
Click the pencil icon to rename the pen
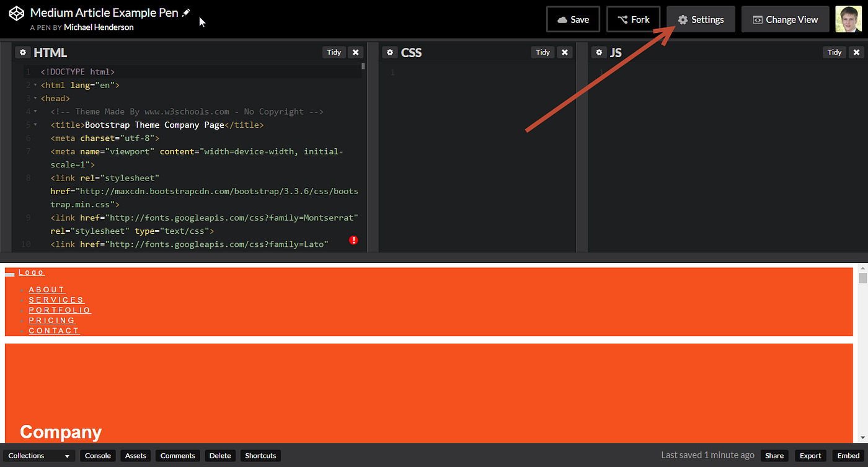coord(185,12)
